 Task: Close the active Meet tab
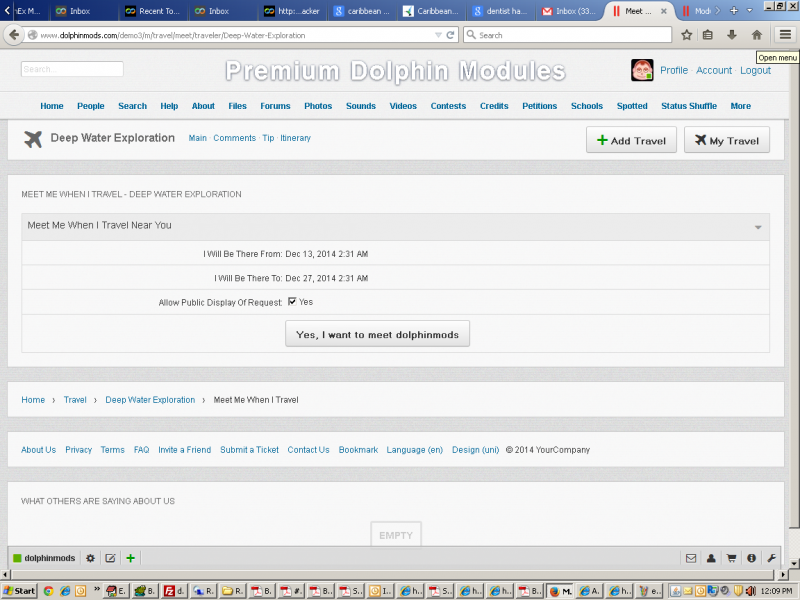click(x=664, y=11)
